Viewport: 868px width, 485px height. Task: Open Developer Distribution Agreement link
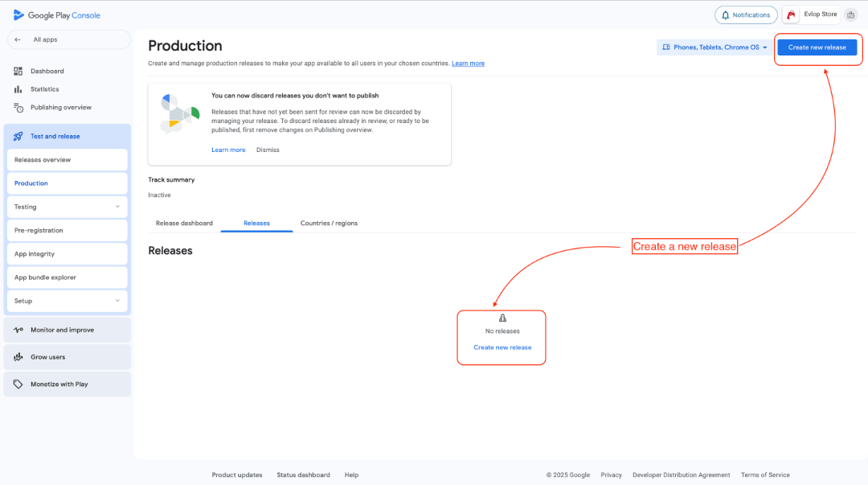(682, 475)
